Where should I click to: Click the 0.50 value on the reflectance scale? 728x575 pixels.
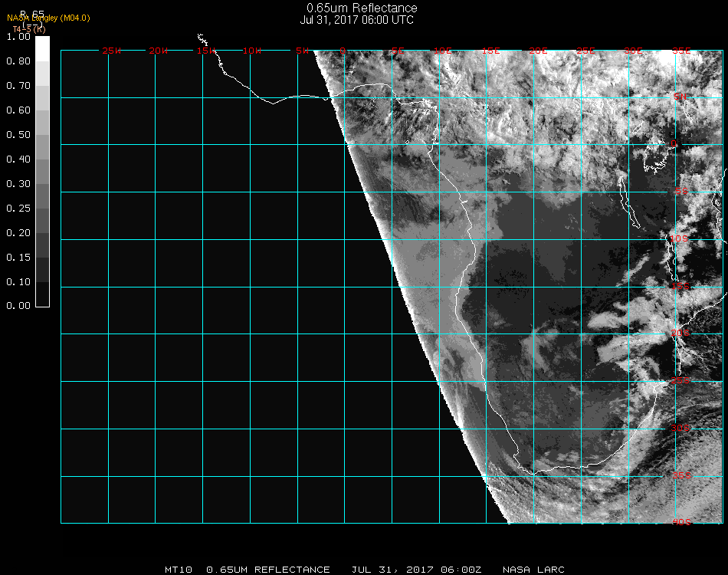point(18,135)
